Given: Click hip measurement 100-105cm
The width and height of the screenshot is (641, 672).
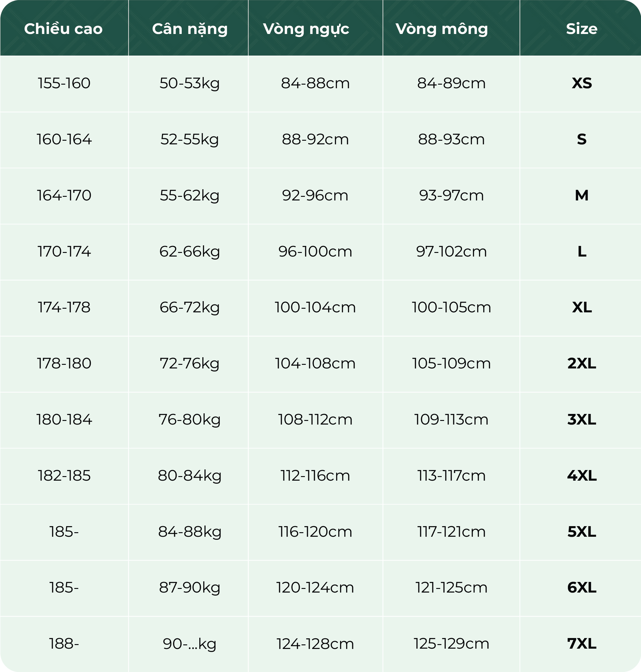Looking at the screenshot, I should coord(451,307).
